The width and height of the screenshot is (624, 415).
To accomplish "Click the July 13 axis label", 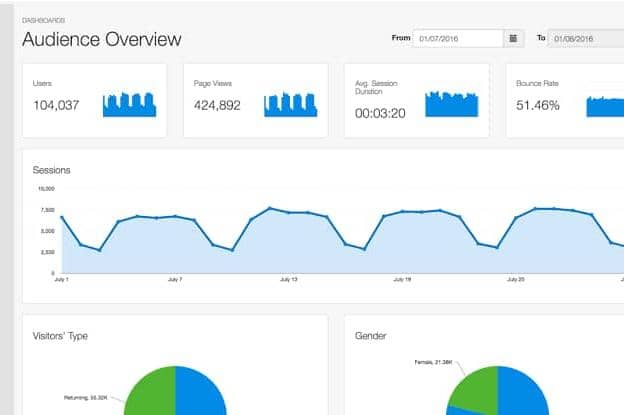I will (x=289, y=279).
